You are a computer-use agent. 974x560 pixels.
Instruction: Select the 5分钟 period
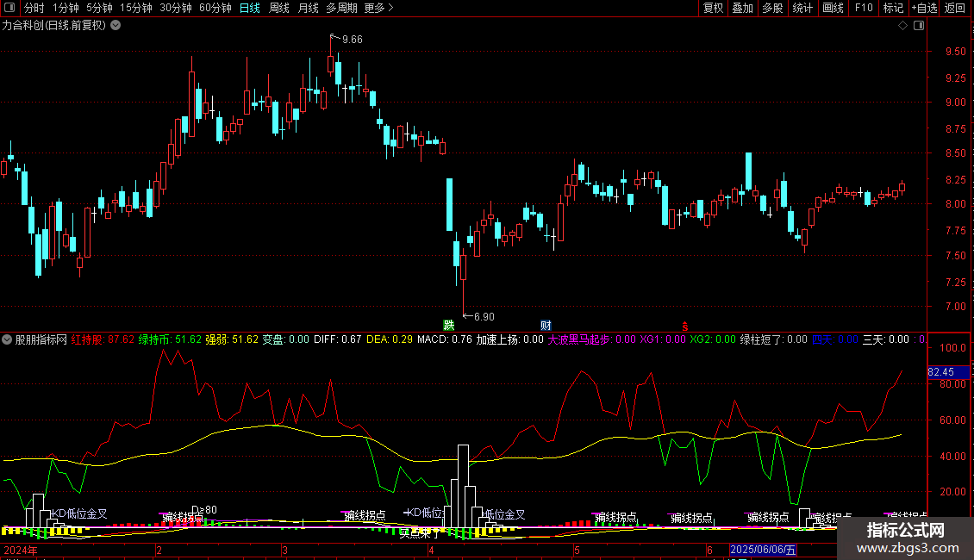[x=99, y=8]
